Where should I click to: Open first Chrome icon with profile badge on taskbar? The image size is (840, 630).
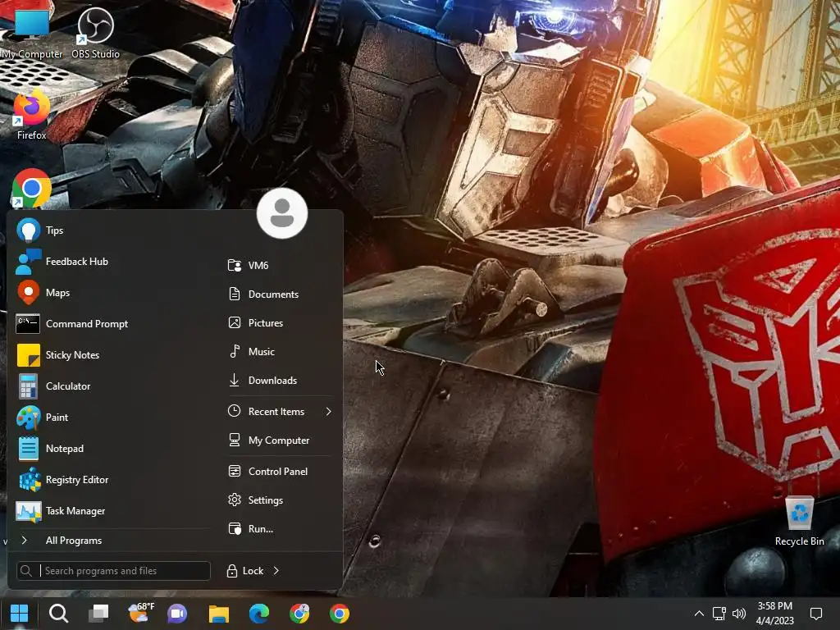(x=299, y=614)
